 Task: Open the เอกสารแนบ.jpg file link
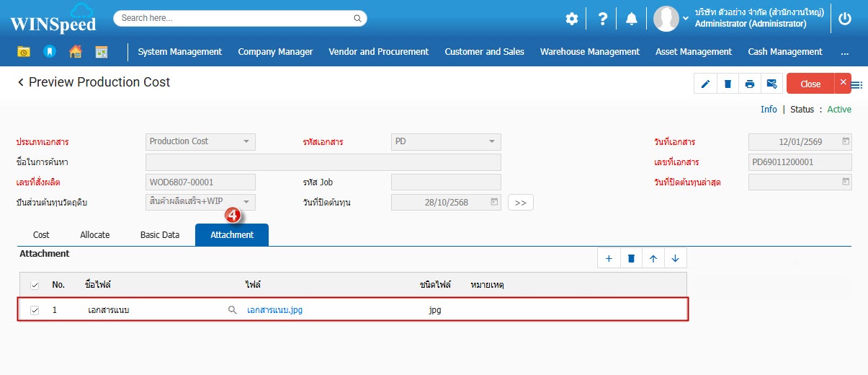[274, 310]
